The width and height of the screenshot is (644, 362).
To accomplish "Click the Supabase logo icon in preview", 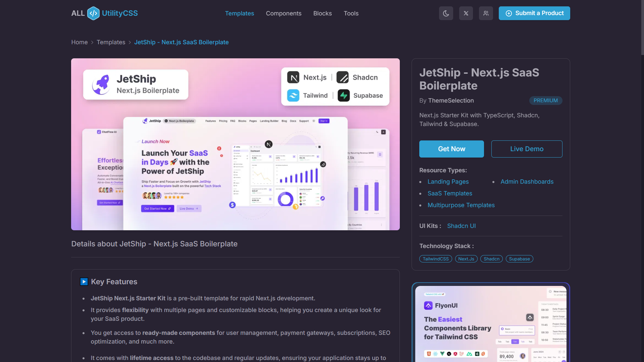I will point(344,96).
